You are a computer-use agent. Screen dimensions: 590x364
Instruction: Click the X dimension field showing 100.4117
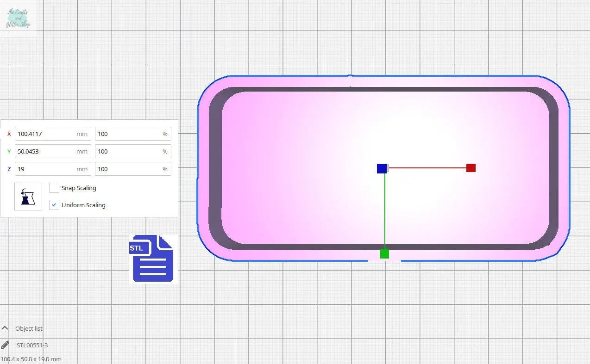[x=45, y=134]
